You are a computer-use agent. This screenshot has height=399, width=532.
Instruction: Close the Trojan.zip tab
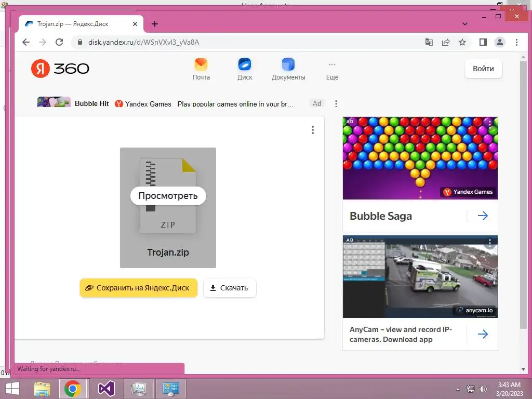pos(135,24)
